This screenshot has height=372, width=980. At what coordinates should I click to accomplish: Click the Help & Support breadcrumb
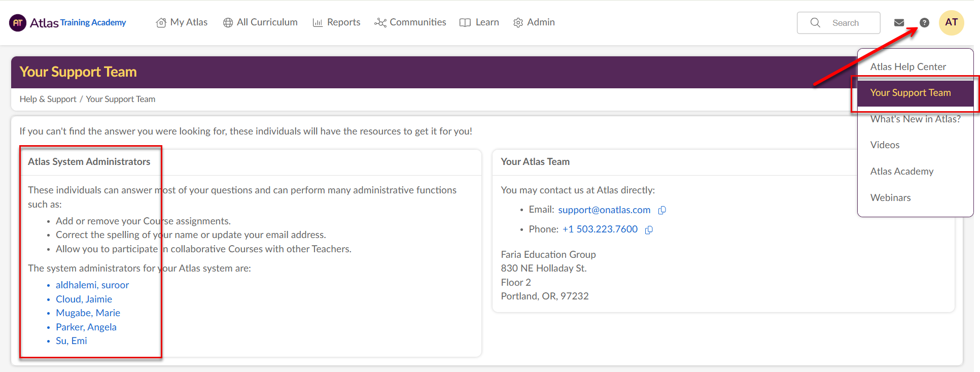[x=48, y=99]
